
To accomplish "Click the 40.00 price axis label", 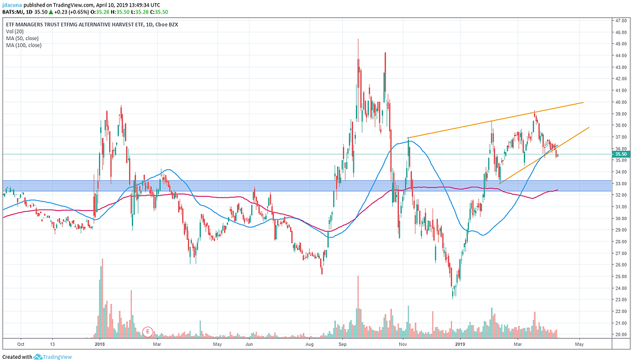I will click(621, 102).
